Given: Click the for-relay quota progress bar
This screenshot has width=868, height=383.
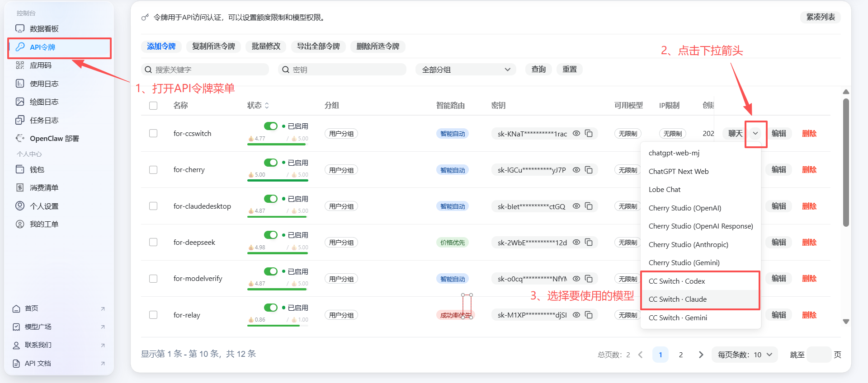Looking at the screenshot, I should 278,326.
